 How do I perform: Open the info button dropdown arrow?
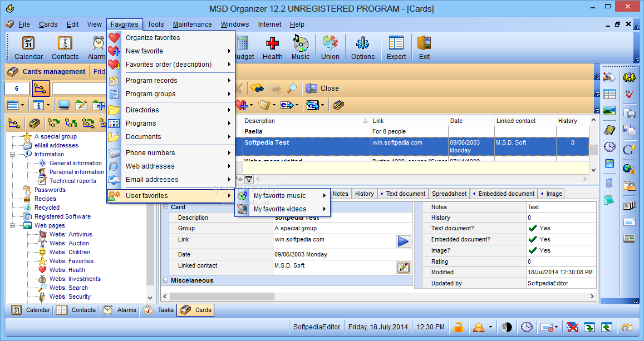click(x=48, y=106)
